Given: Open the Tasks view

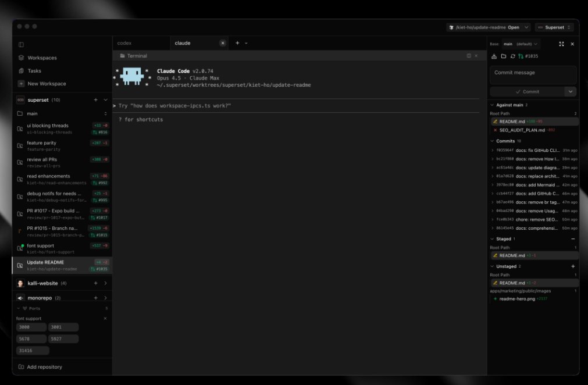Looking at the screenshot, I should coord(34,70).
